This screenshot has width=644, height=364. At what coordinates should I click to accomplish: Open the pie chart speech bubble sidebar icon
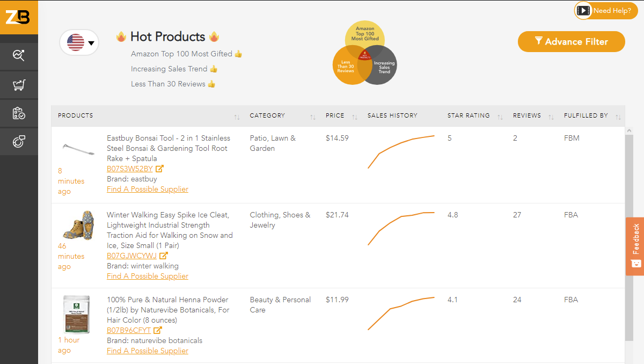[19, 142]
